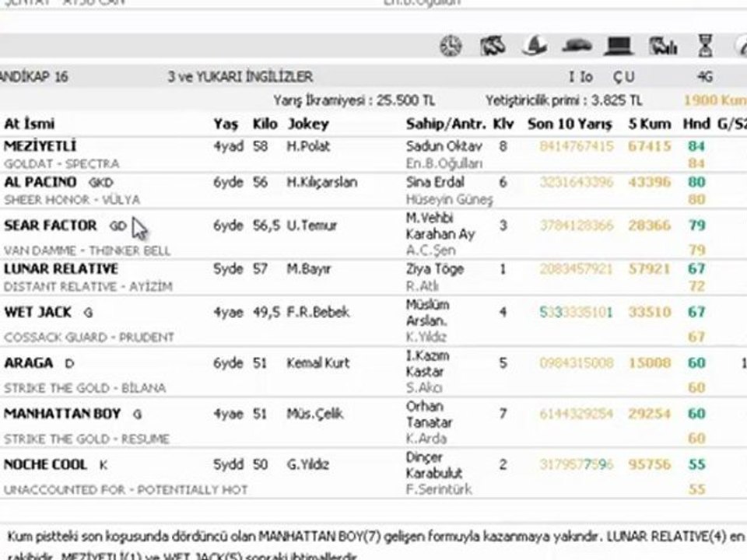
Task: Click jockey M.Bayır
Action: pyautogui.click(x=309, y=269)
